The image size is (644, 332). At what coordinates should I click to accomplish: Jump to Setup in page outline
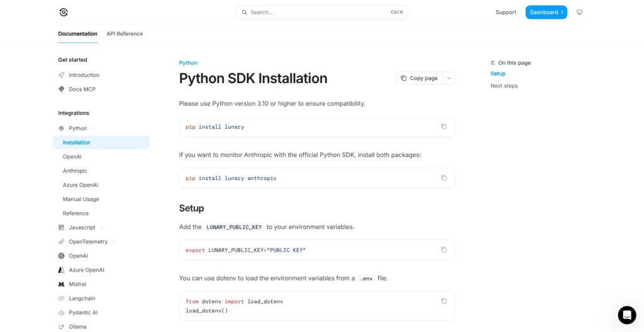click(498, 74)
